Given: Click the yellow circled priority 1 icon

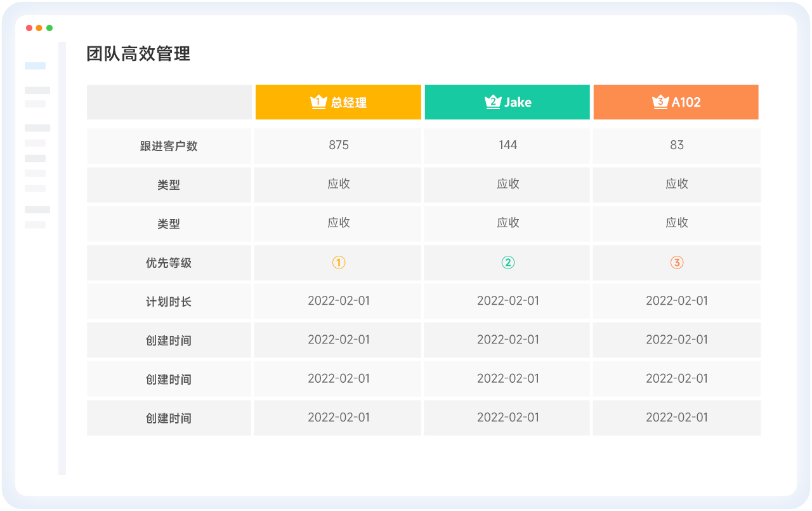Looking at the screenshot, I should pos(339,263).
